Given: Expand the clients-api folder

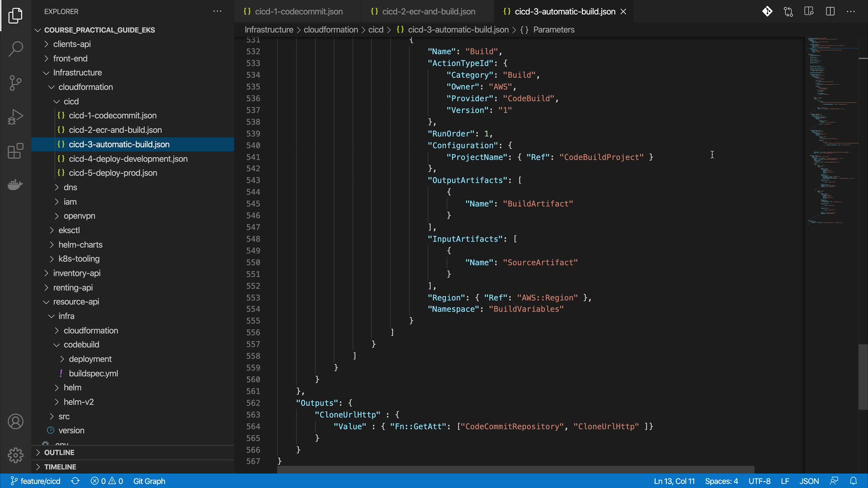Looking at the screenshot, I should [71, 44].
